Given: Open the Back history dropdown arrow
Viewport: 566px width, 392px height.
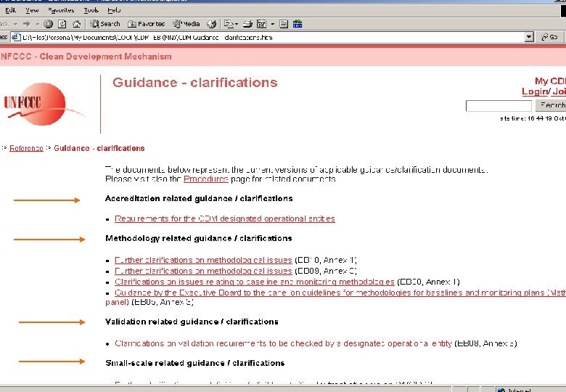Looking at the screenshot, I should pos(15,24).
